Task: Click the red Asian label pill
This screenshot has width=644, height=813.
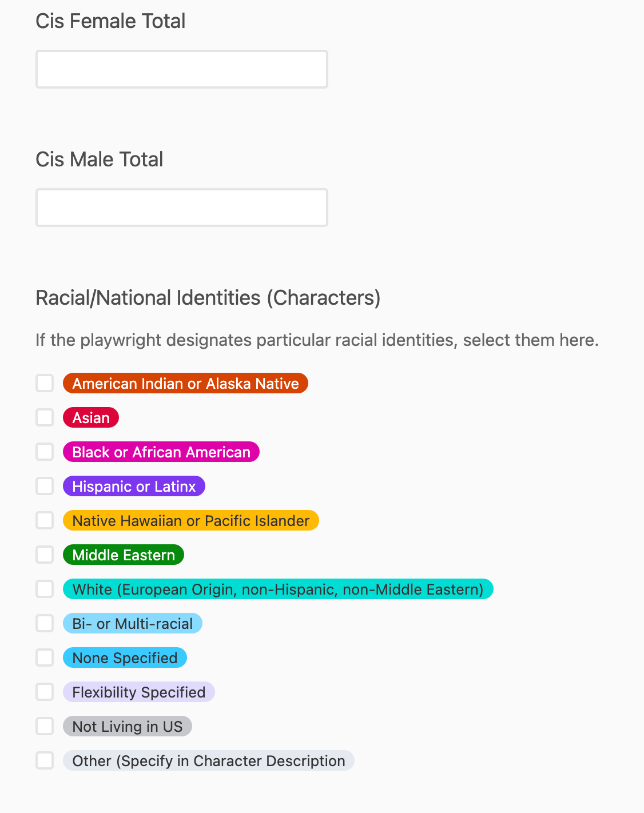Action: (91, 417)
